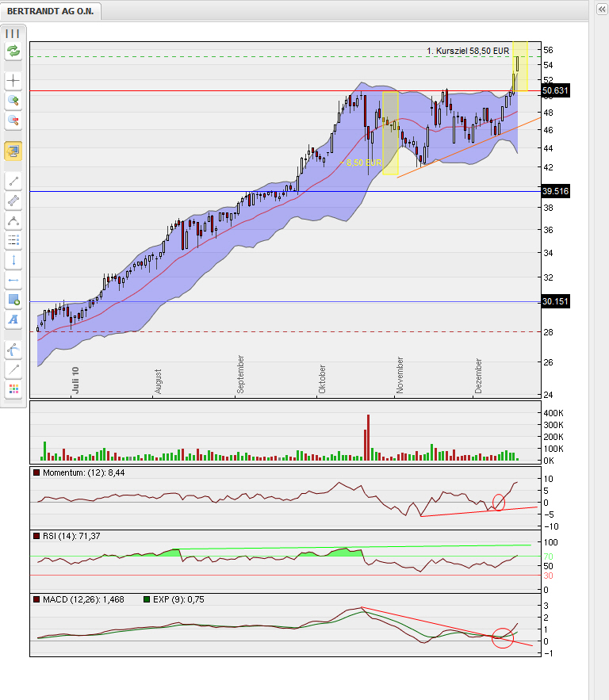Click the 400K volume axis label

[x=553, y=413]
